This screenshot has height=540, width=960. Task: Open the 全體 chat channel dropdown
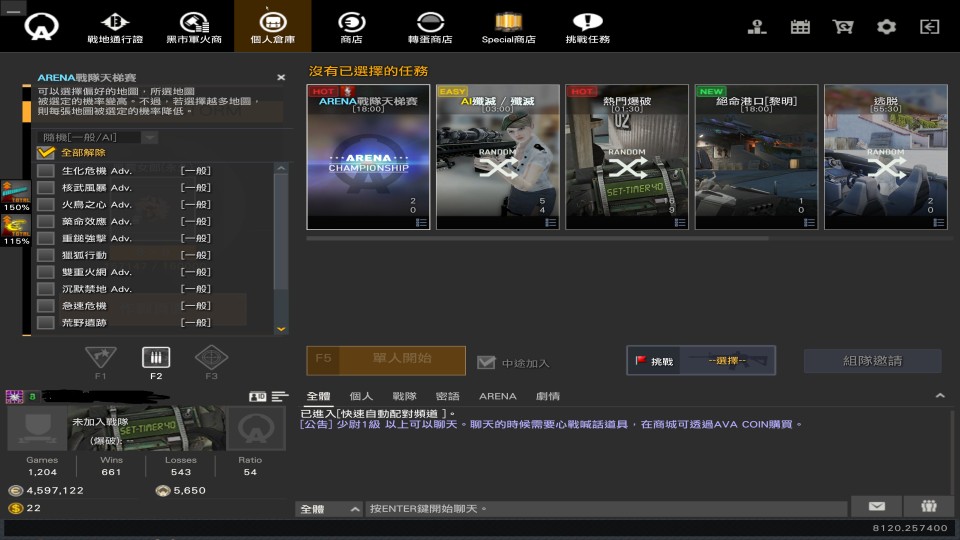pyautogui.click(x=329, y=509)
